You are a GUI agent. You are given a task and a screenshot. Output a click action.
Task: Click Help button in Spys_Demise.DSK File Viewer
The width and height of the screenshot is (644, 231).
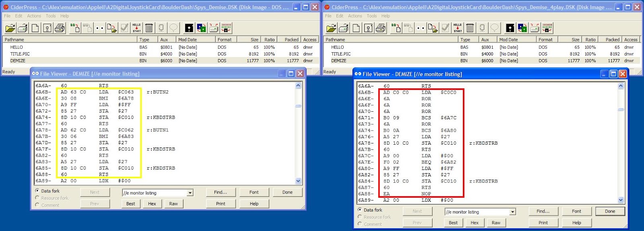[254, 204]
